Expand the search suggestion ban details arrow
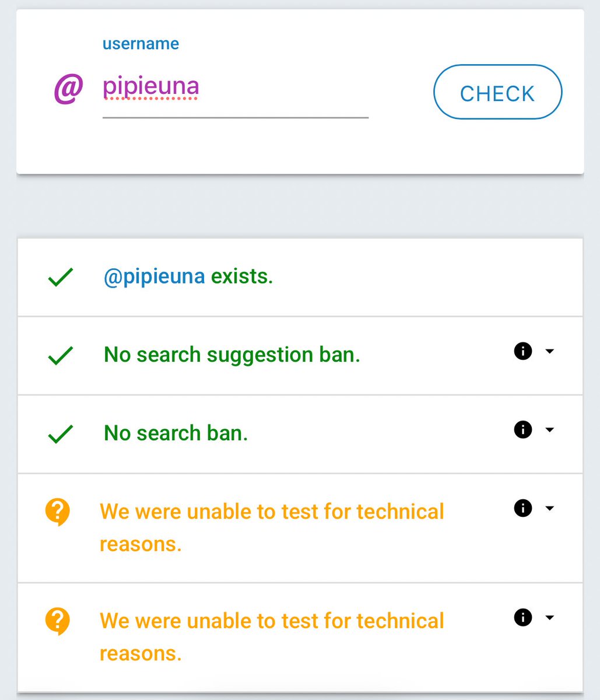 [549, 351]
